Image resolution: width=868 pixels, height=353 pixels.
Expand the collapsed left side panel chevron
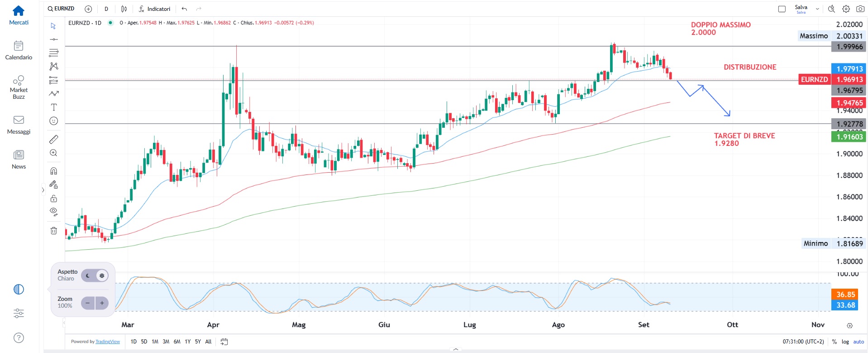[x=43, y=190]
